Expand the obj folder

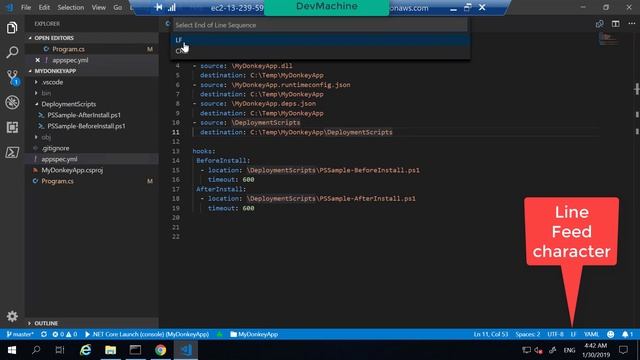(46, 137)
